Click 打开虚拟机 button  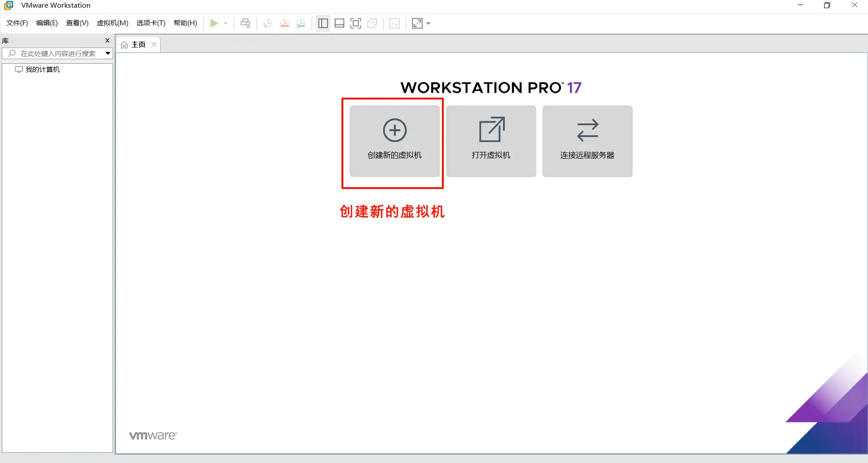pyautogui.click(x=491, y=141)
